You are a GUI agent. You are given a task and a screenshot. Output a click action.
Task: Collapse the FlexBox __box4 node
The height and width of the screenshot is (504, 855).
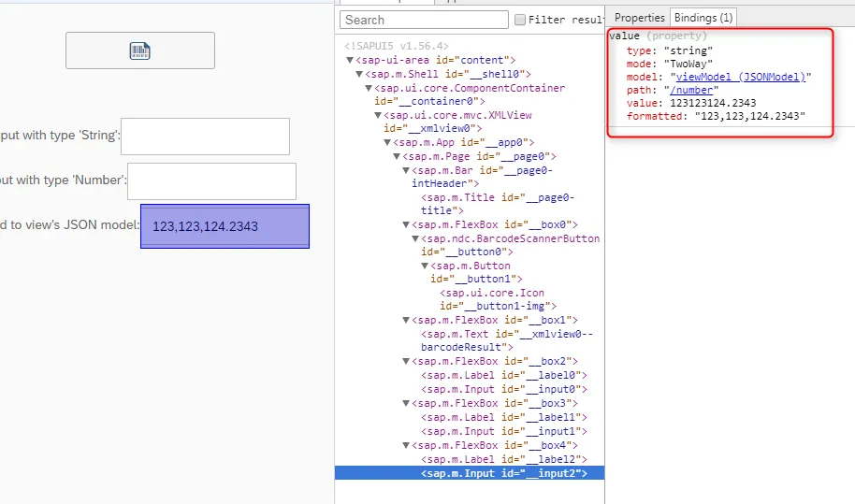click(x=406, y=445)
